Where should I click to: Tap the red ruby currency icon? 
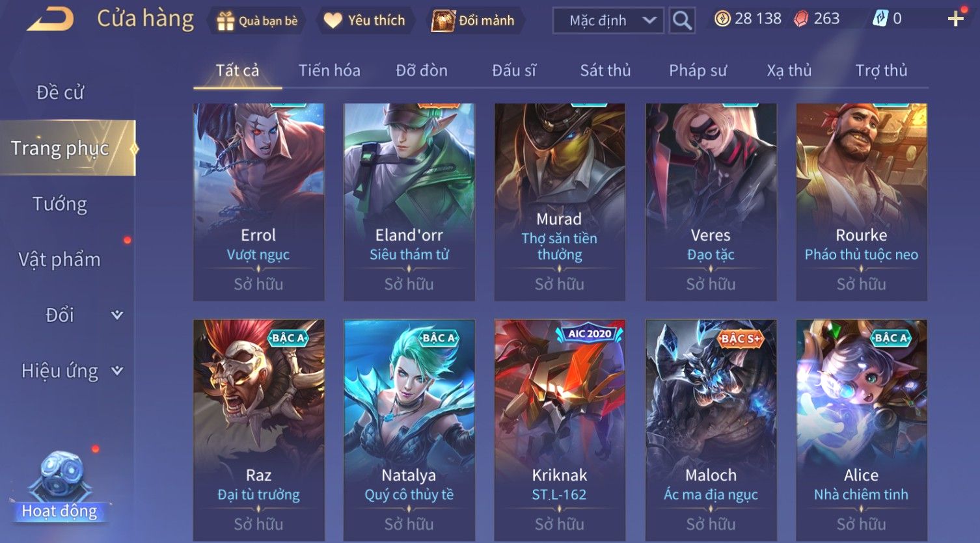click(x=801, y=19)
